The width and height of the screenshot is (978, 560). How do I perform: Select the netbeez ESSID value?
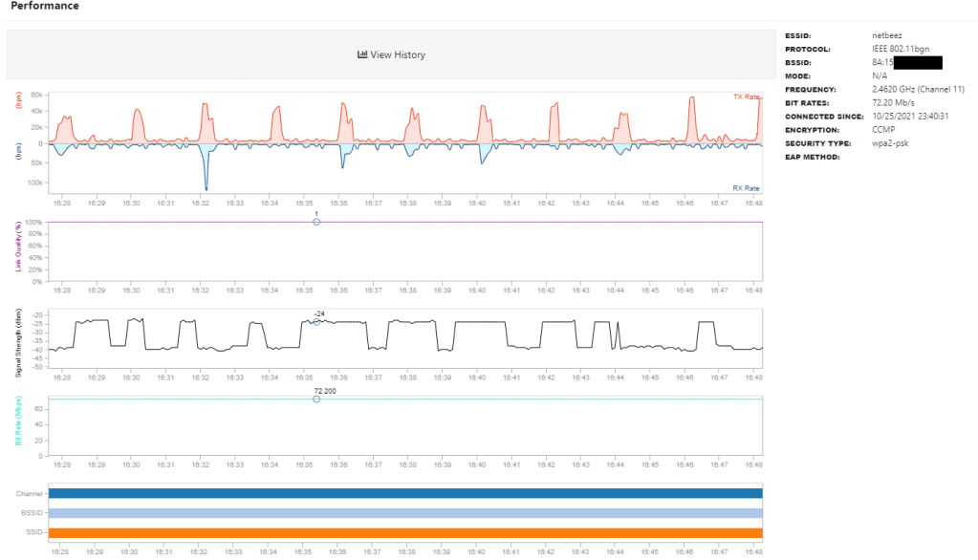887,34
